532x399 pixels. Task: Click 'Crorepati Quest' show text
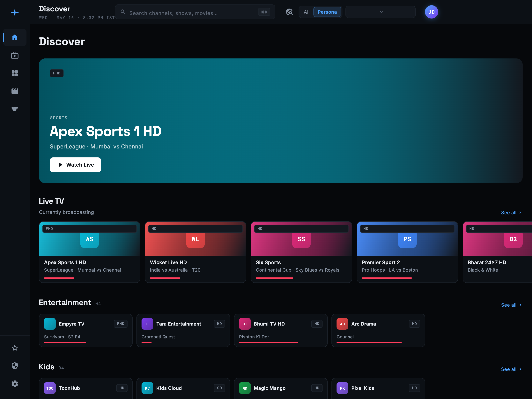coord(158,337)
